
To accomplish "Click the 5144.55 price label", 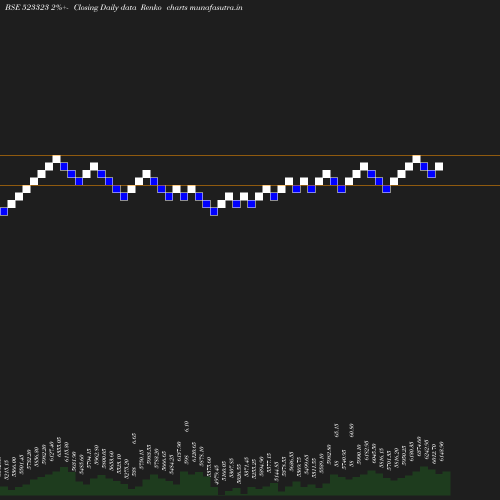I will 277,471.
